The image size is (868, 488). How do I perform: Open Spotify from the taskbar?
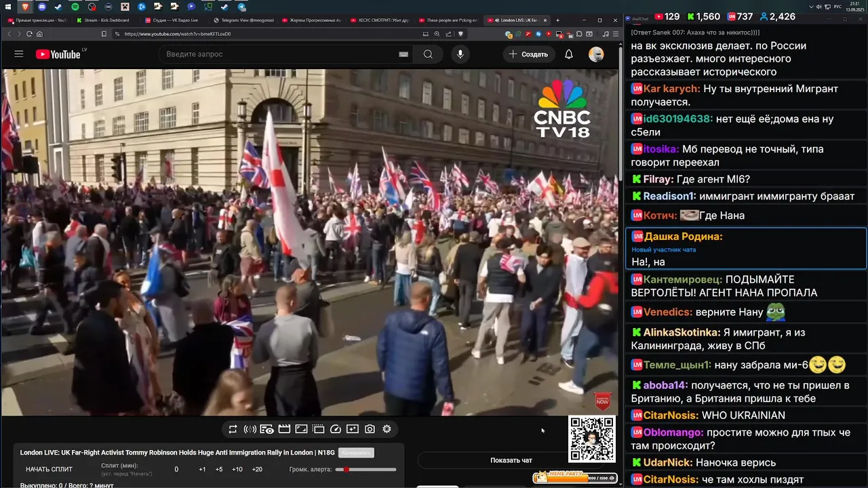point(75,7)
